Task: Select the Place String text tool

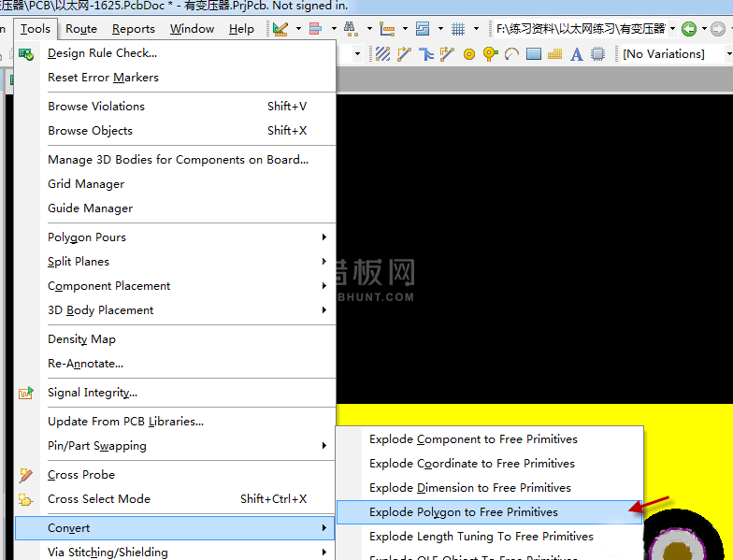Action: [577, 54]
